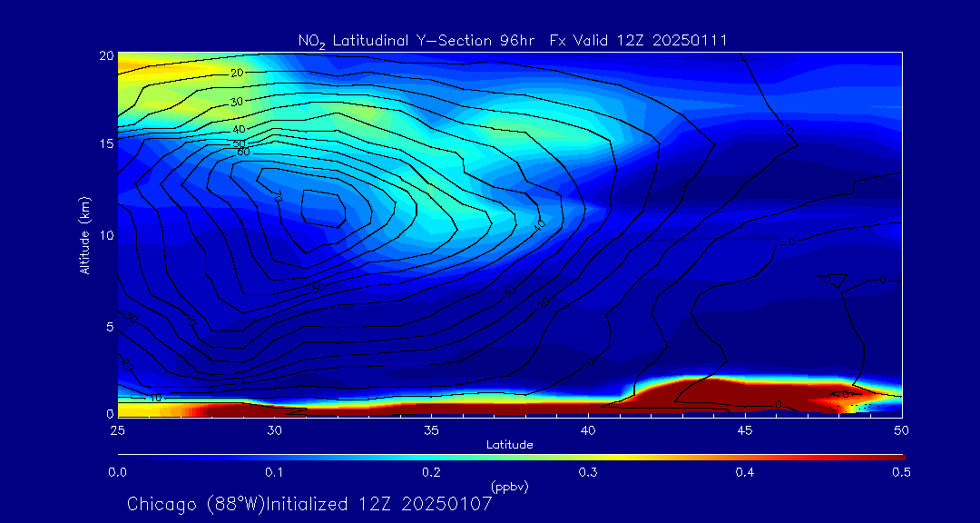Screen dimensions: 980x523
Task: Click the 'Latitude' horizontal axis label
Action: click(x=509, y=445)
